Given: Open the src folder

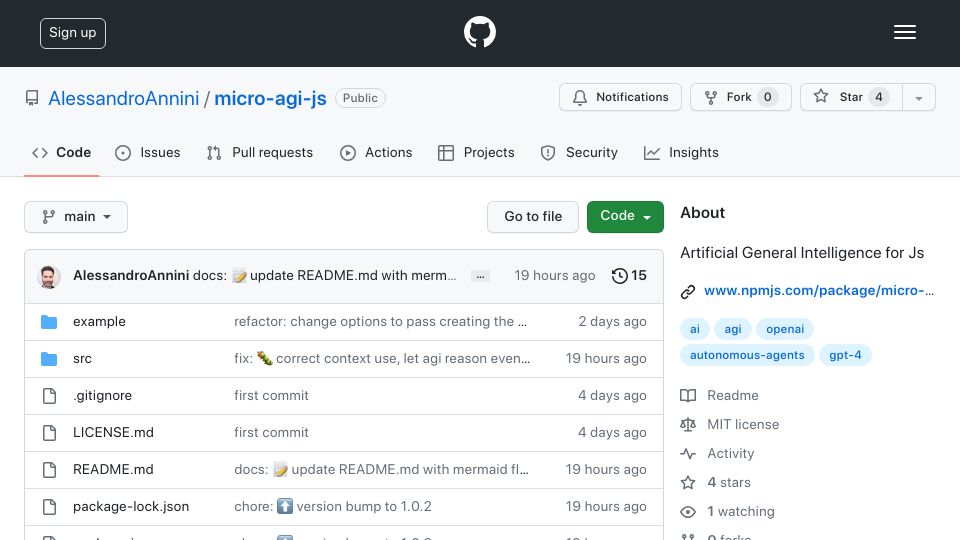Looking at the screenshot, I should 82,359.
